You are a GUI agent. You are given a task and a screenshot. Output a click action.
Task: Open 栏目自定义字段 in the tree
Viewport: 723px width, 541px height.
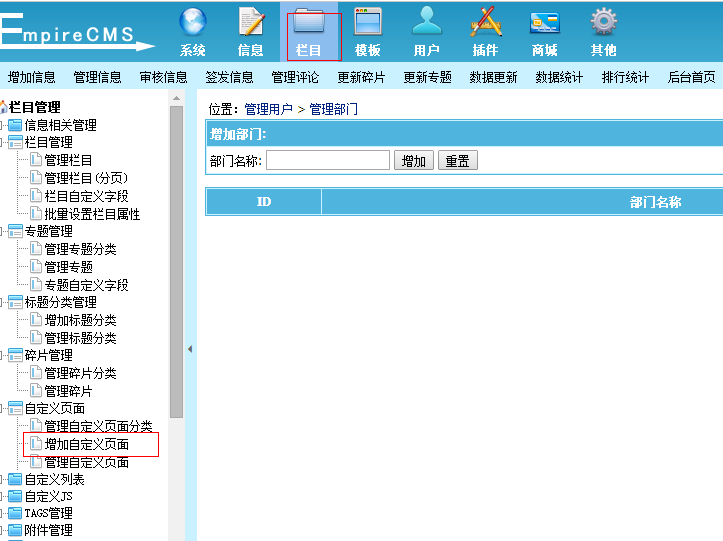(86, 196)
